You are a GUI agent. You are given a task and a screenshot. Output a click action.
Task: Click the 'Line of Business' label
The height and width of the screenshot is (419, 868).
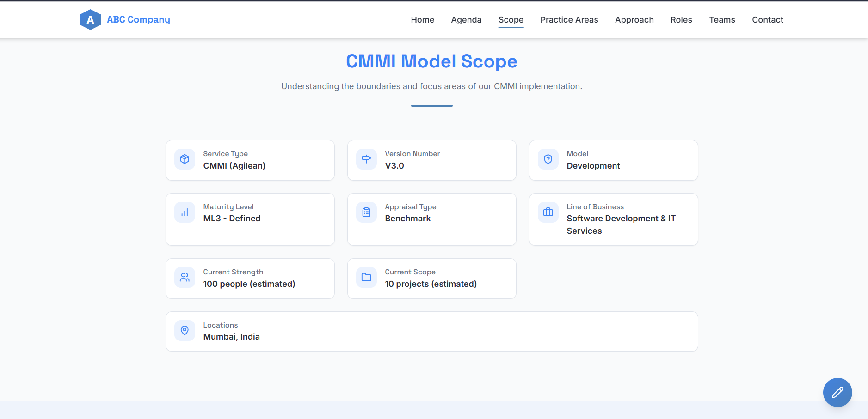tap(595, 207)
